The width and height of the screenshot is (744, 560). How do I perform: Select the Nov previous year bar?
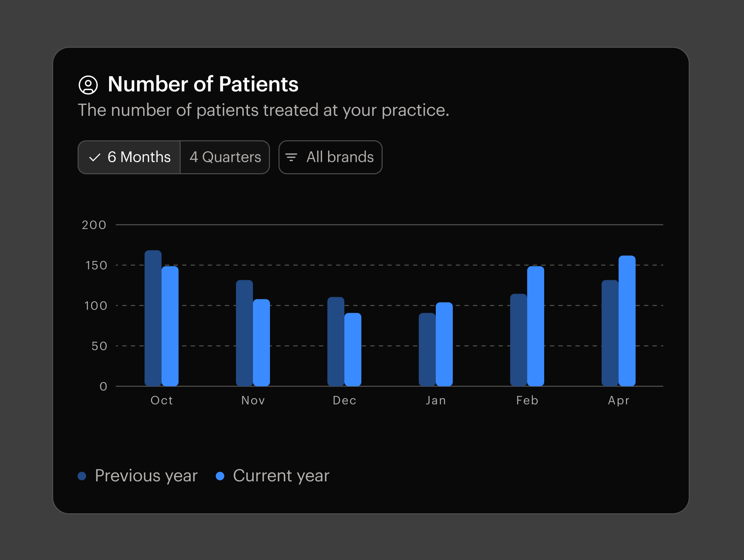tap(244, 333)
